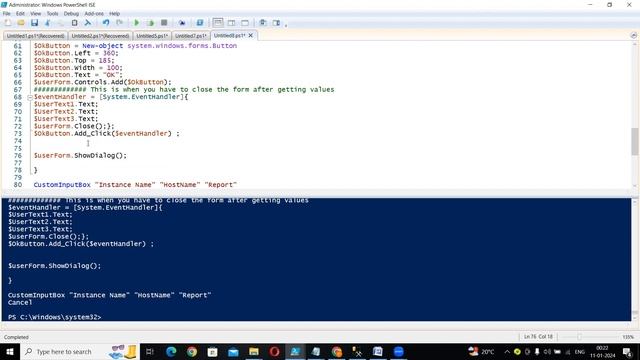Open the Windows Start menu
The width and height of the screenshot is (640, 360).
click(x=9, y=351)
